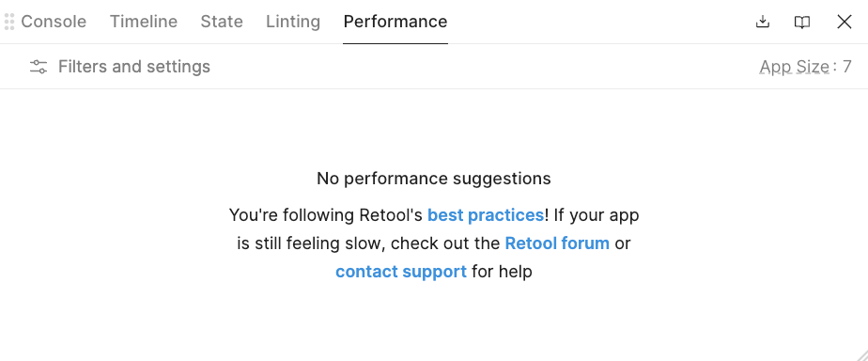Follow the contact support link

(401, 272)
